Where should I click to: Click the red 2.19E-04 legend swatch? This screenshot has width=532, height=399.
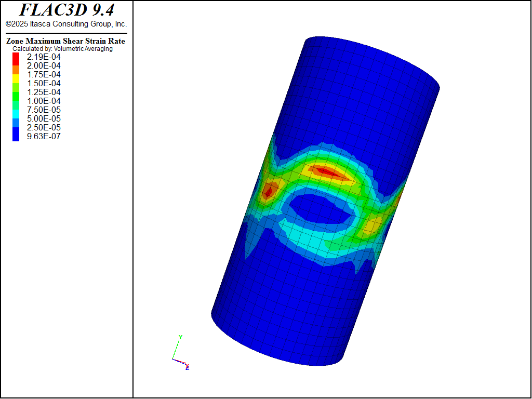coord(16,59)
